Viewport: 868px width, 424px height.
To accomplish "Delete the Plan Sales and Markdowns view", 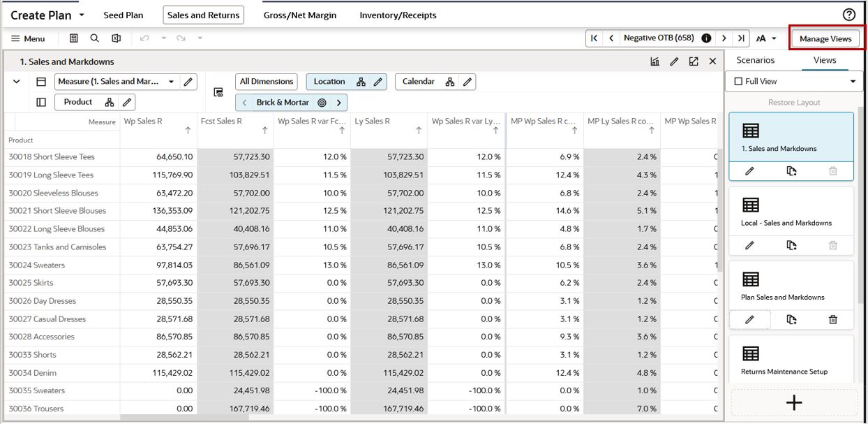I will coord(833,319).
